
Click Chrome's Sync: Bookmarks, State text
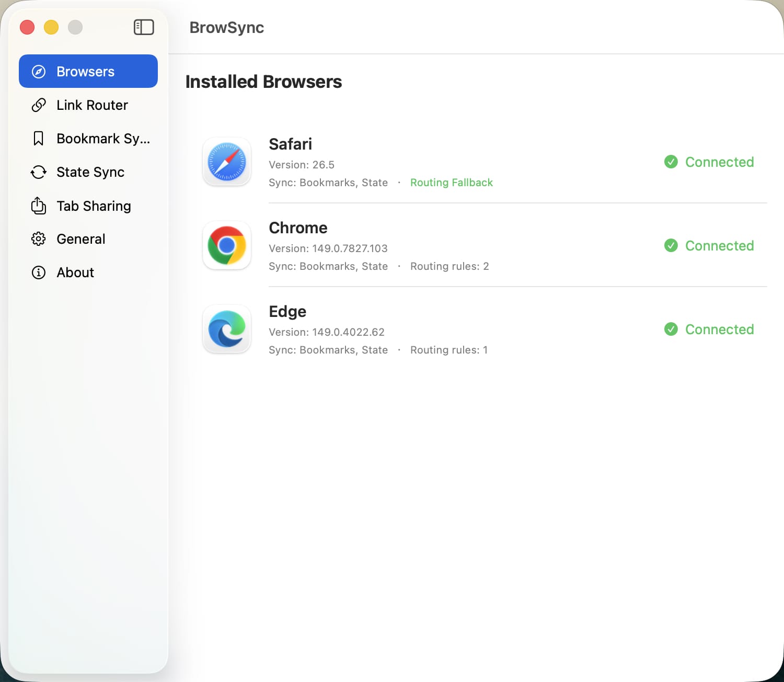[x=328, y=266]
